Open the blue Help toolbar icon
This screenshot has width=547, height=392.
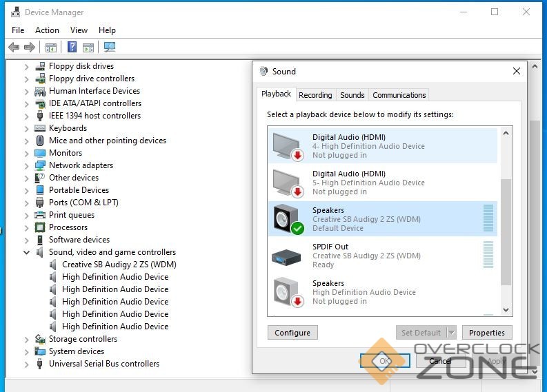(x=72, y=47)
